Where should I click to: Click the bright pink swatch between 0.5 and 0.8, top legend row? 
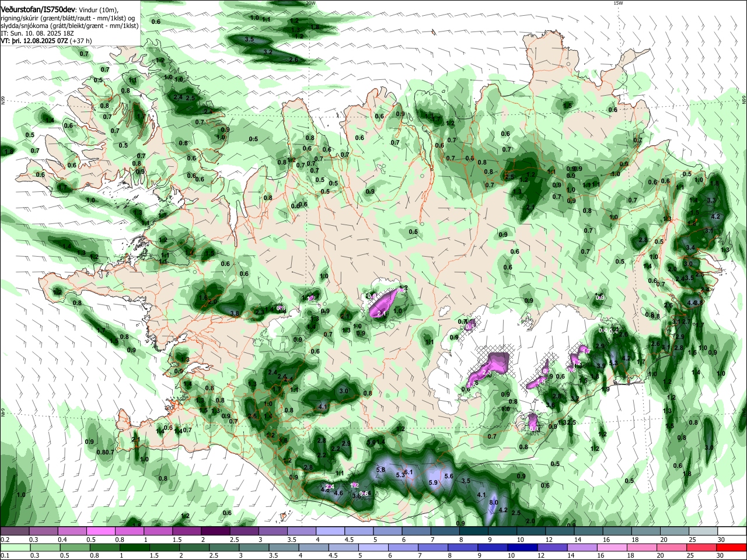coord(101,531)
